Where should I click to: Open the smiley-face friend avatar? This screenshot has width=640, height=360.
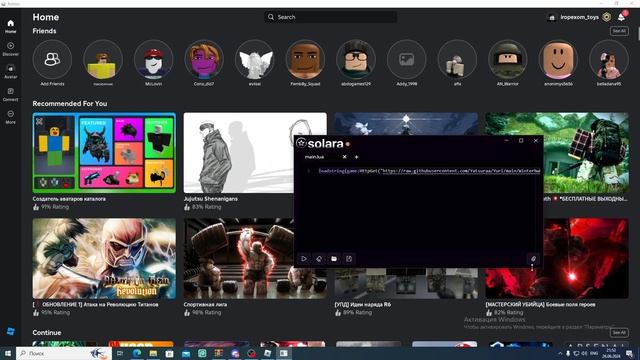tap(558, 60)
